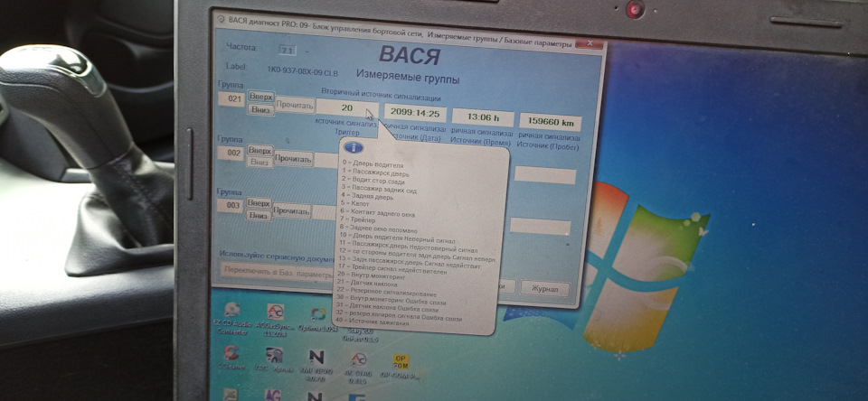Click tooltip line 7 = Трейлер
The height and width of the screenshot is (401, 868).
coord(358,219)
